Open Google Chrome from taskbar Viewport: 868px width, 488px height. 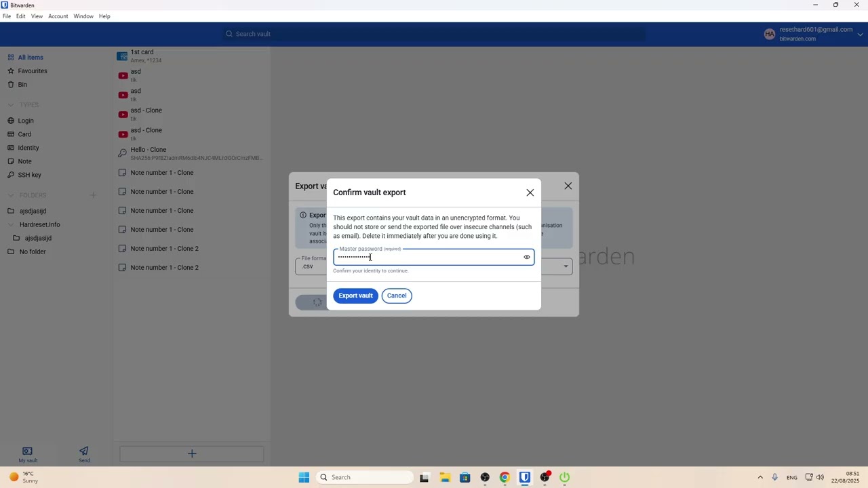(x=505, y=477)
